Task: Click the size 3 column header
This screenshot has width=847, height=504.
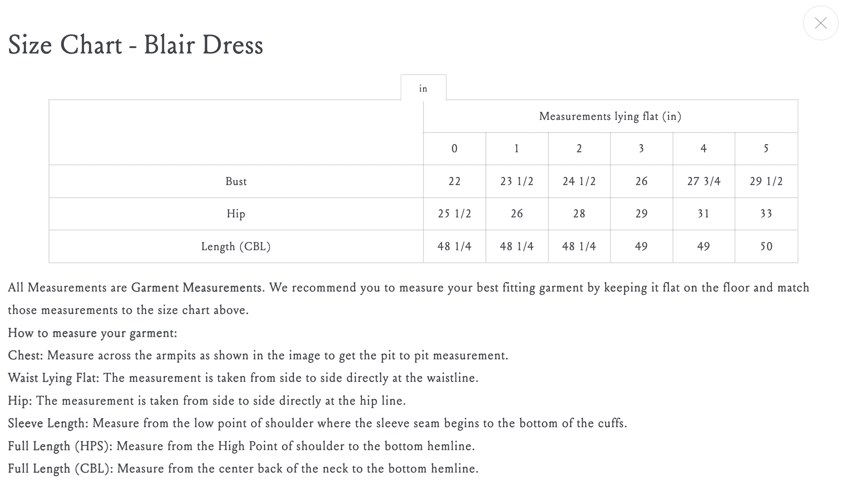Action: pyautogui.click(x=642, y=149)
